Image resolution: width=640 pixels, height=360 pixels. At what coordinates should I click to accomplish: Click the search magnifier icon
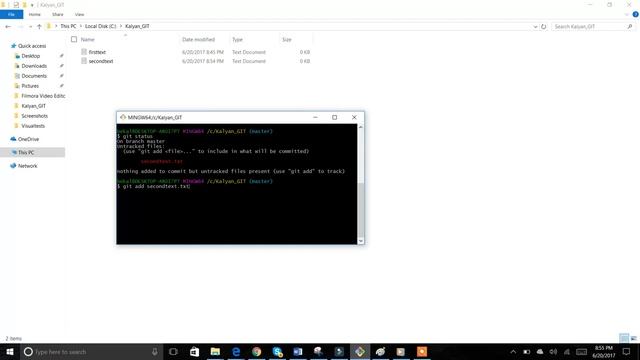pos(629,27)
